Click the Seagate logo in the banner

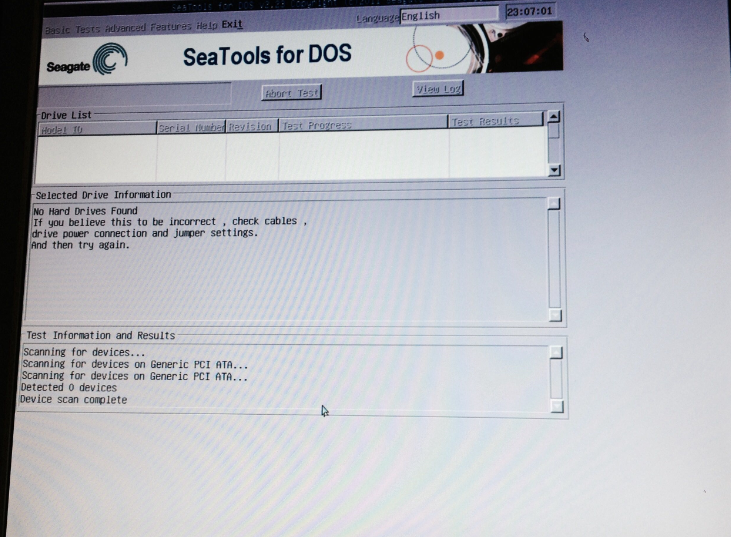point(87,61)
